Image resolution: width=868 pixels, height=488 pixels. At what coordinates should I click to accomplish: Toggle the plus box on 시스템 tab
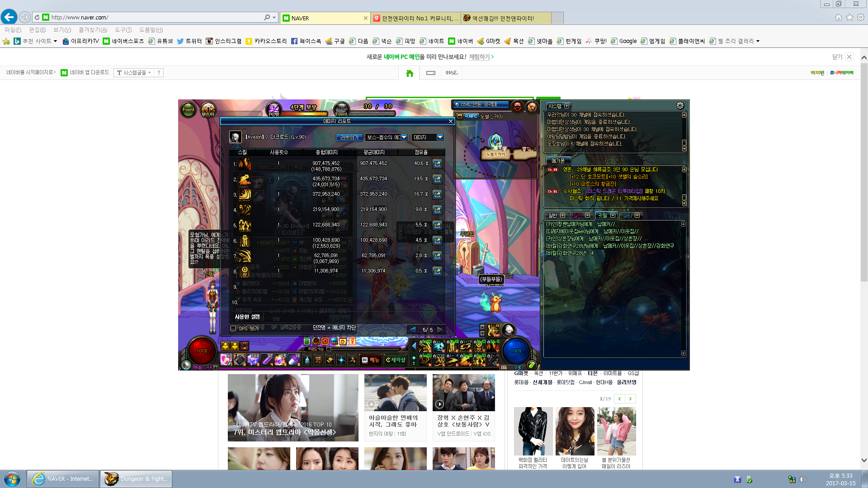[x=567, y=106]
